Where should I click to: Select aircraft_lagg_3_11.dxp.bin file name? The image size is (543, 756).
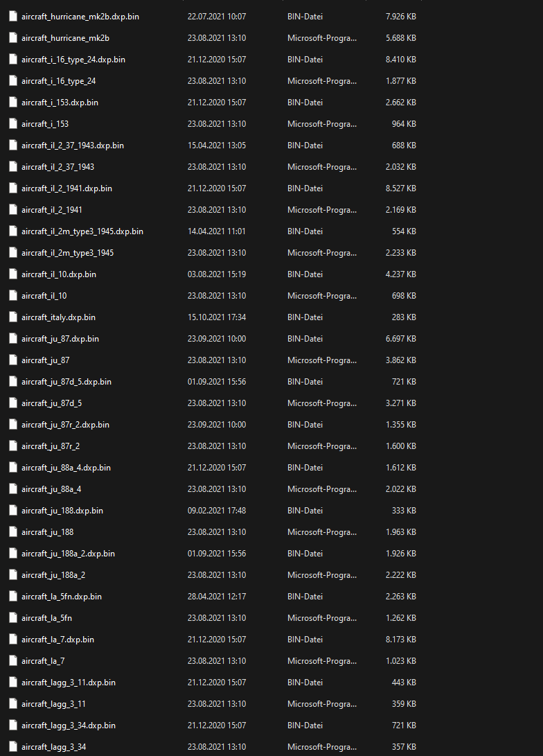[x=69, y=683]
